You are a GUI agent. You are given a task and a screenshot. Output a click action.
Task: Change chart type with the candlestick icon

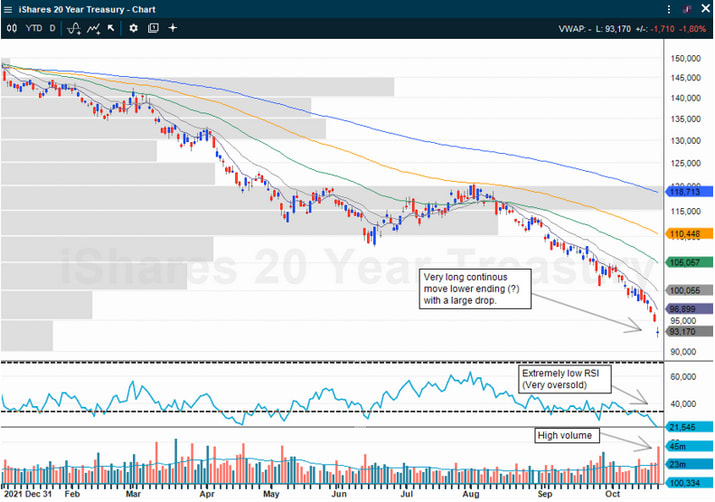[x=12, y=28]
